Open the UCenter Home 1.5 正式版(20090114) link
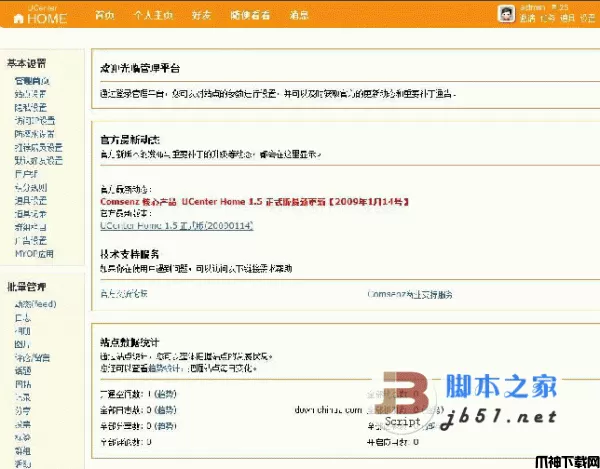The height and width of the screenshot is (469, 600). [177, 226]
